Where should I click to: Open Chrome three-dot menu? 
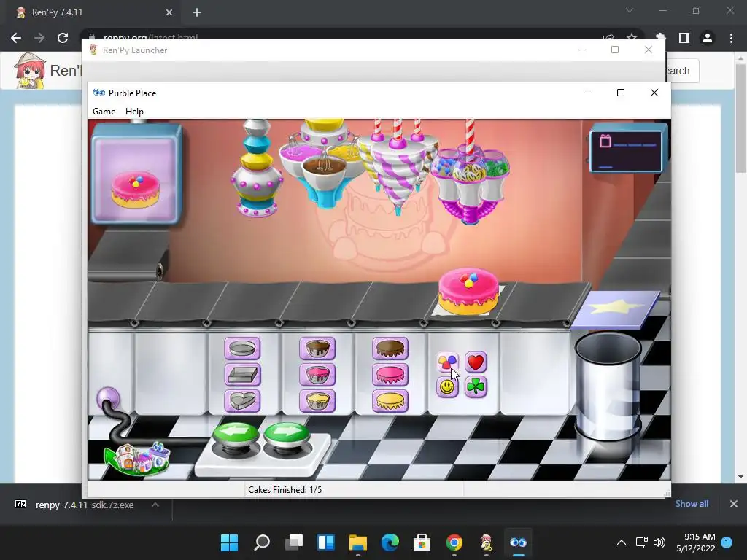(731, 38)
